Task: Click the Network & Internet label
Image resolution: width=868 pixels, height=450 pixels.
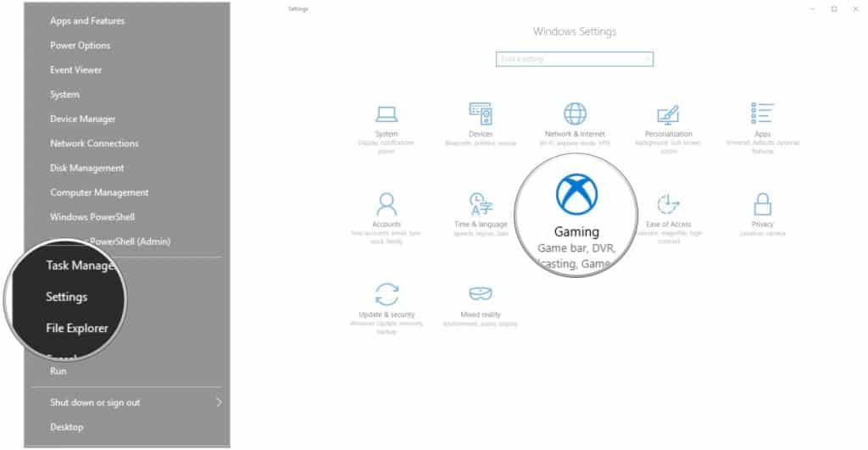Action: (x=575, y=134)
